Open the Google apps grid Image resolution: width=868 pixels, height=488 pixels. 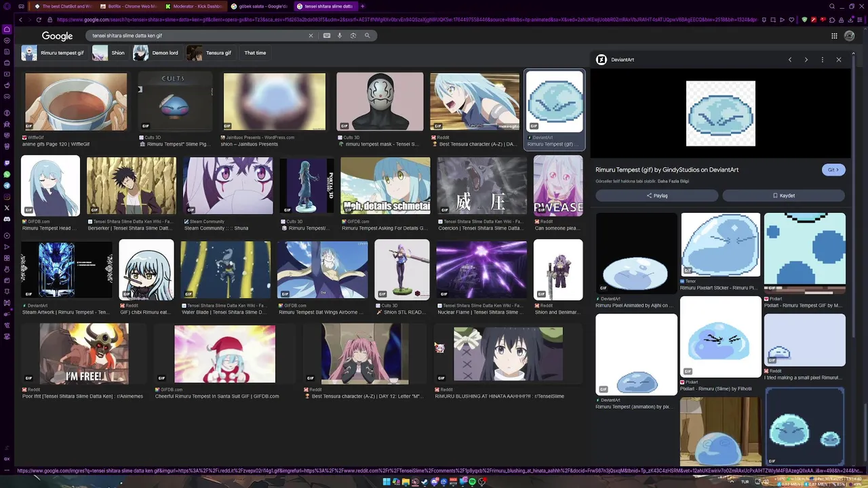click(834, 36)
